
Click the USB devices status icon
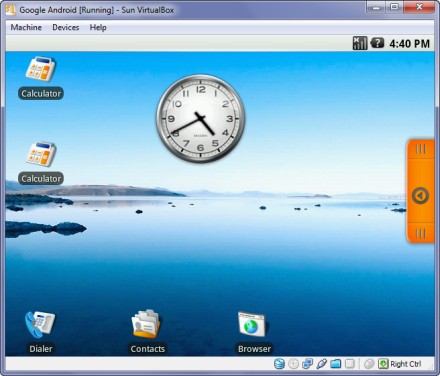click(321, 364)
